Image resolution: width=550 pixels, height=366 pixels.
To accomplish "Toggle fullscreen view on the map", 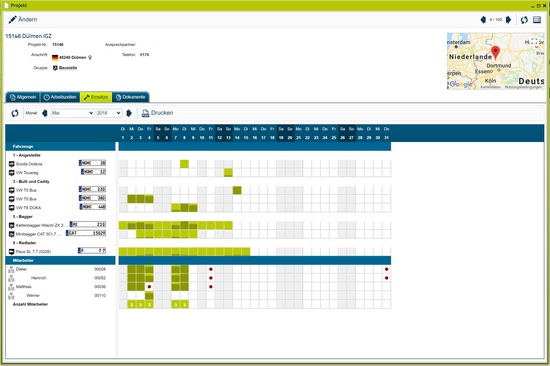I will click(x=534, y=41).
